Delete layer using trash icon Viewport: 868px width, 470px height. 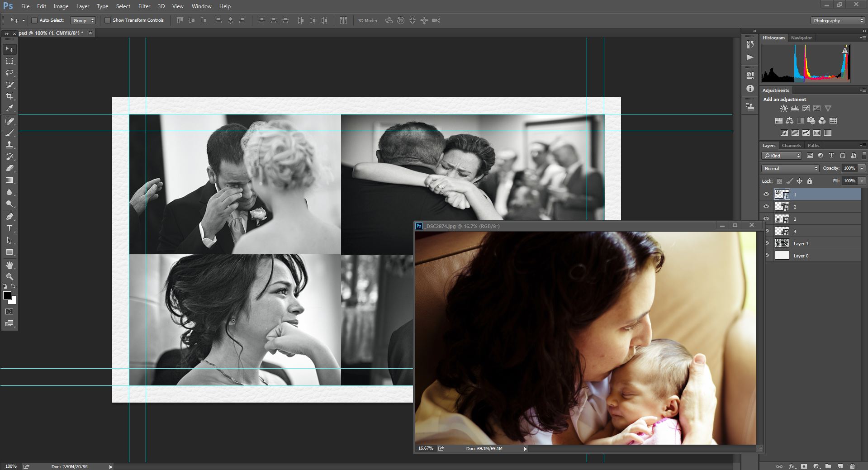pos(852,466)
